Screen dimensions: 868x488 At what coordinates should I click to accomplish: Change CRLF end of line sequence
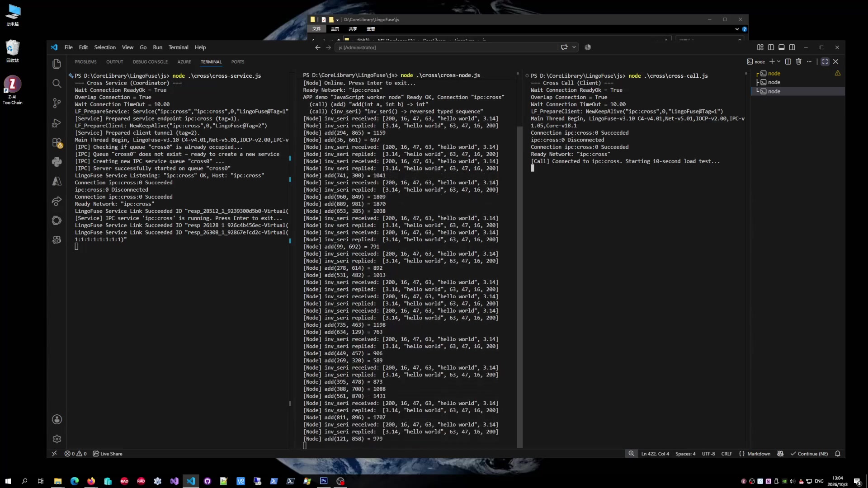tap(726, 454)
